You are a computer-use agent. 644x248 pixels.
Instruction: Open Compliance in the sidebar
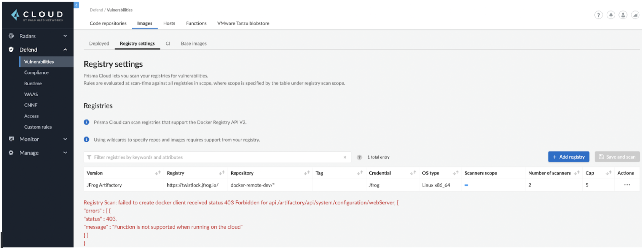pos(36,72)
